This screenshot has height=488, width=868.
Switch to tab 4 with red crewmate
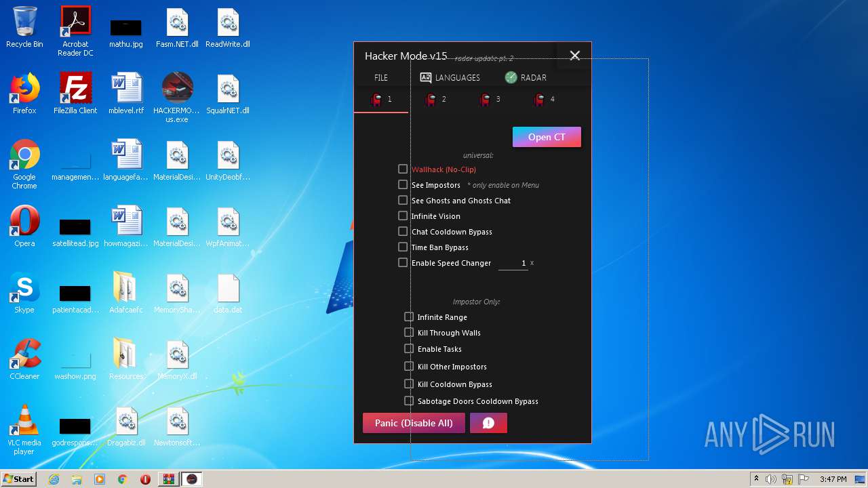click(x=544, y=100)
